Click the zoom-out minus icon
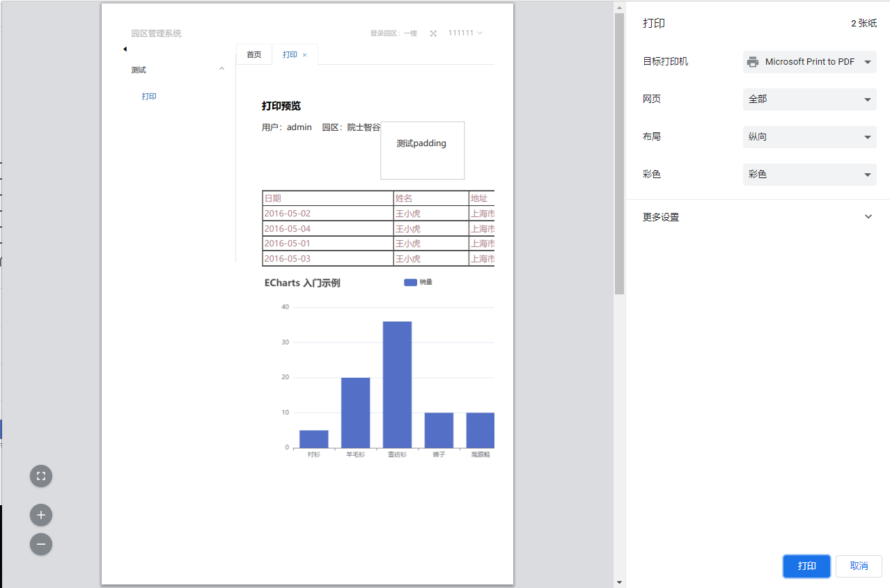 click(x=40, y=544)
